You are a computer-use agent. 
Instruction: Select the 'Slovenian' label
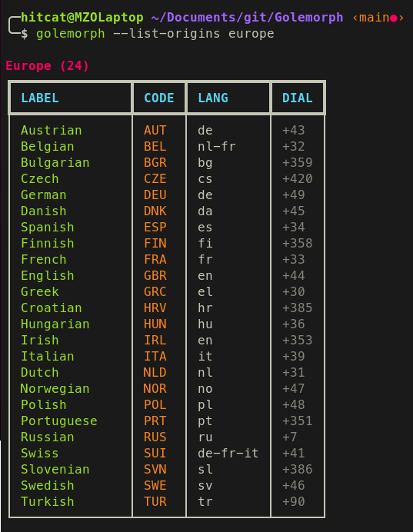(x=55, y=470)
